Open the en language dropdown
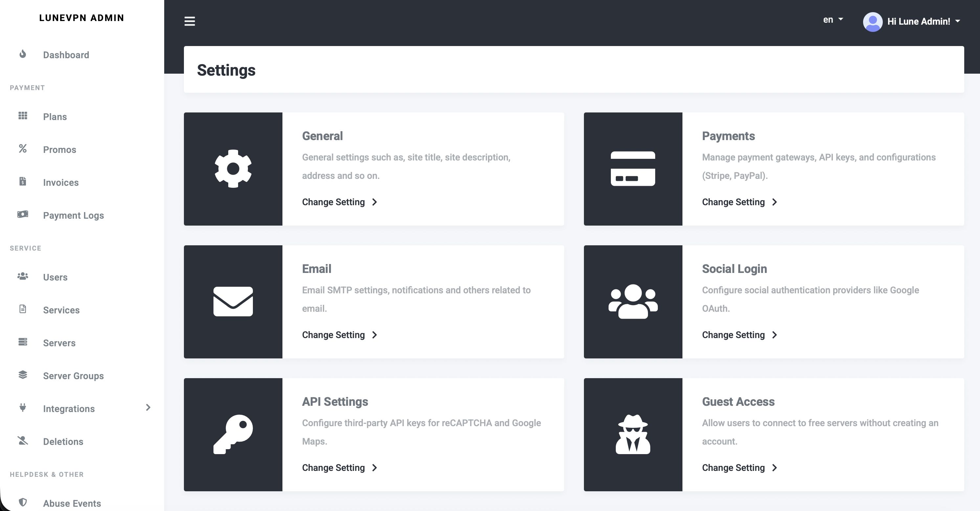 point(833,20)
